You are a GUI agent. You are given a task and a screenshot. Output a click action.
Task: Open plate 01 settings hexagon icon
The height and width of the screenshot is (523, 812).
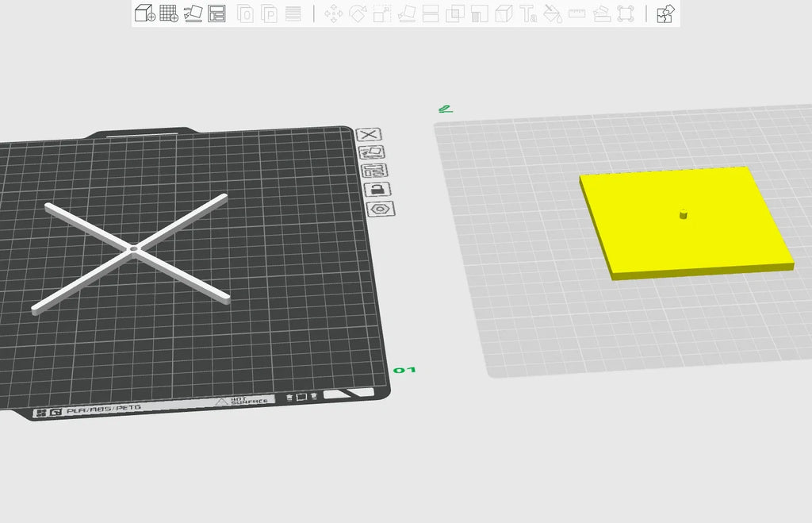tap(381, 209)
